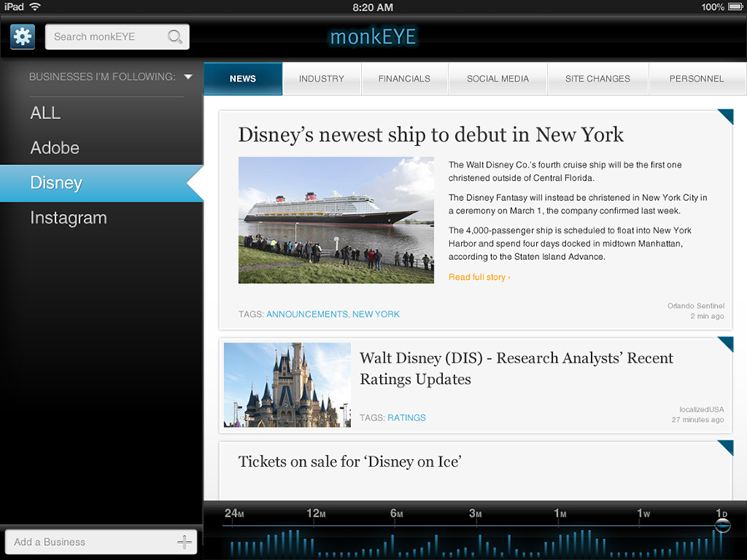Select the ANNOUNCEMENTS tag link

[x=307, y=314]
